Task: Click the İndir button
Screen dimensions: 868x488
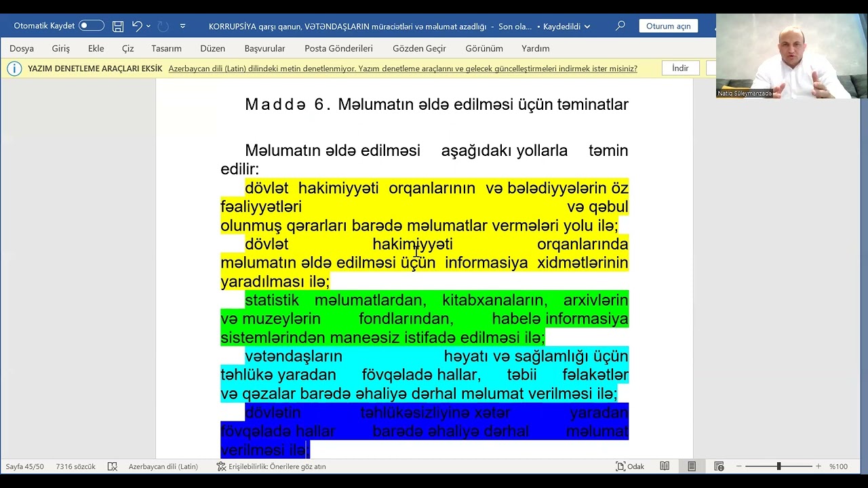Action: pyautogui.click(x=680, y=68)
